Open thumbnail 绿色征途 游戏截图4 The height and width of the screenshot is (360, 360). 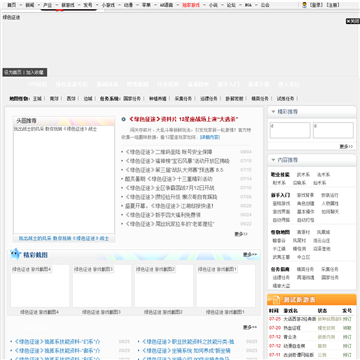(40, 286)
